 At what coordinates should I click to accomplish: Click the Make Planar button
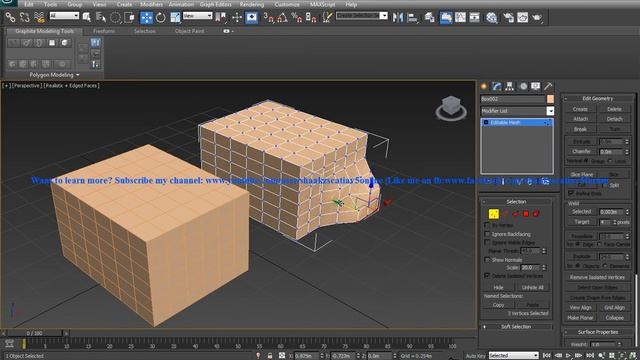tap(580, 318)
